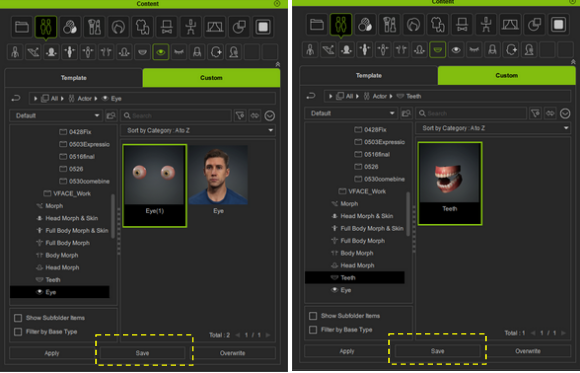
Task: Click Save button in Teeth panel
Action: tap(438, 351)
